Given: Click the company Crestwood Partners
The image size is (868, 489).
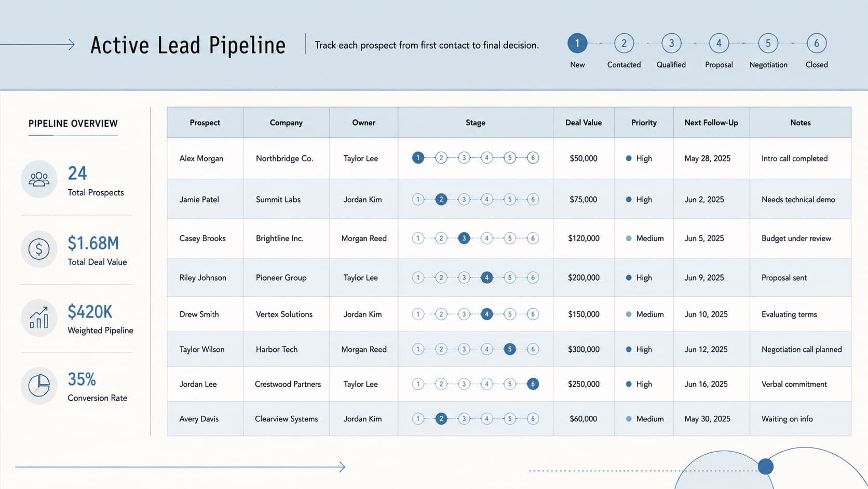Looking at the screenshot, I should [x=288, y=384].
